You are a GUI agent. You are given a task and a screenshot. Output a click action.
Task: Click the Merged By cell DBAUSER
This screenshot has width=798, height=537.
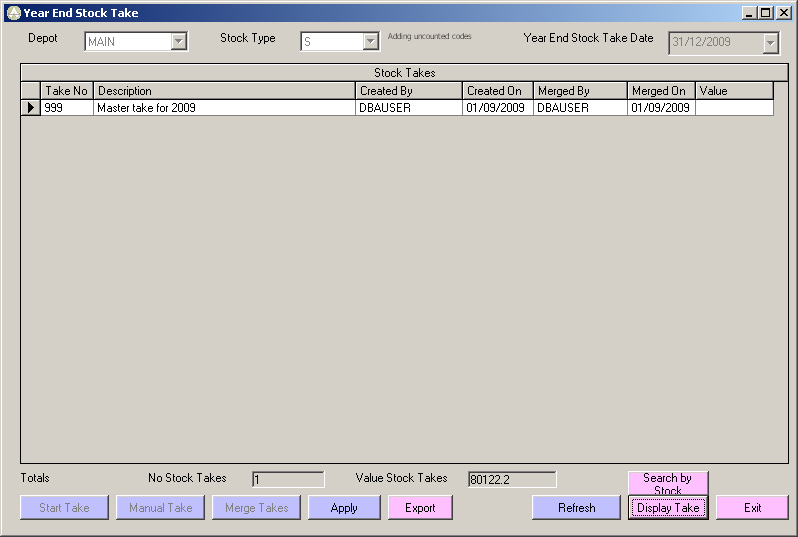[x=580, y=107]
